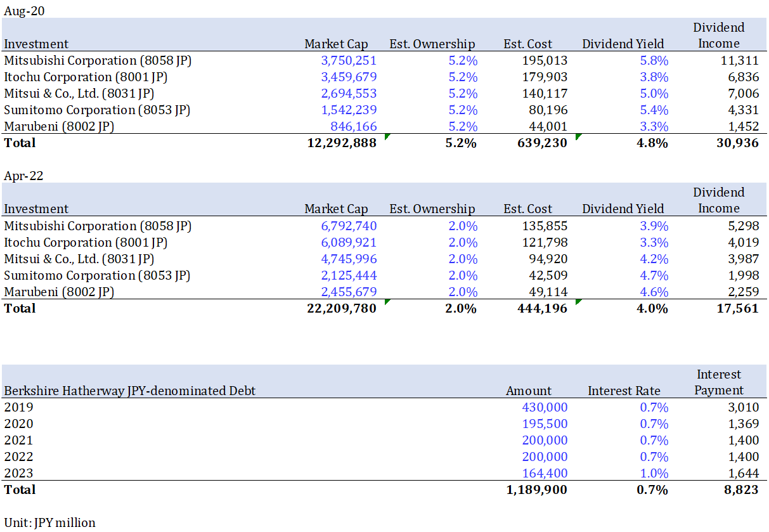
Task: Select interest payment 3,010
Action: pos(744,407)
